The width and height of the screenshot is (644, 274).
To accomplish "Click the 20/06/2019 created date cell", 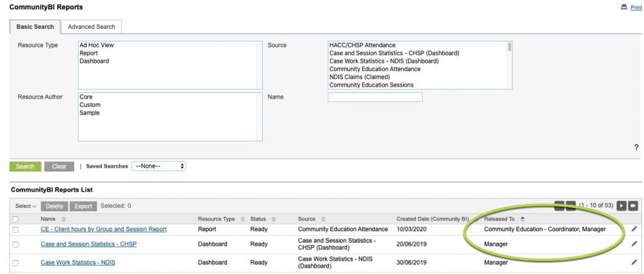I will pos(411,244).
